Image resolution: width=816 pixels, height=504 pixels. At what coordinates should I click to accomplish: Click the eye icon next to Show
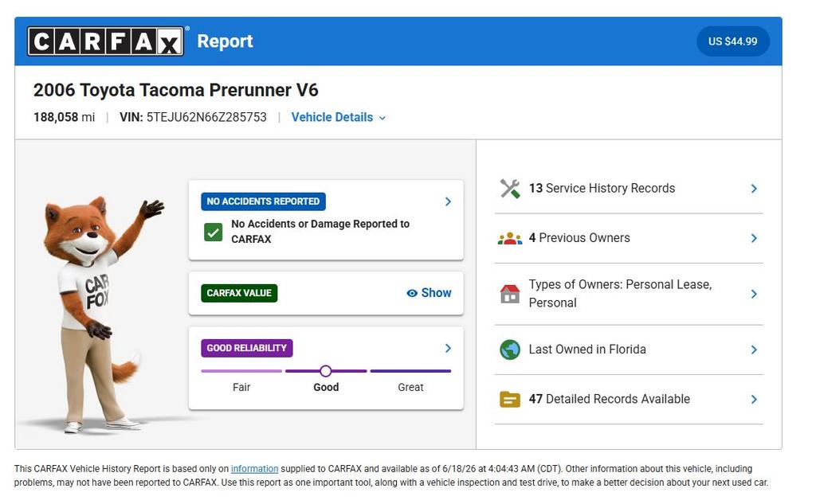coord(412,293)
